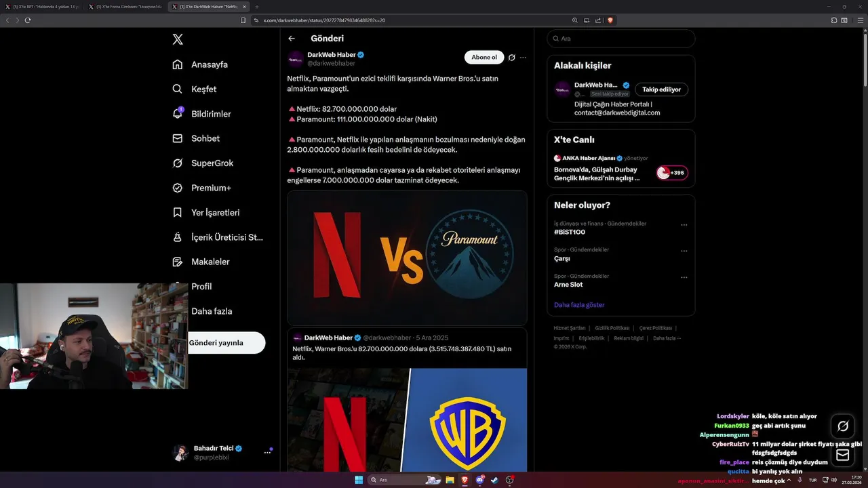Click the address bar URL

coord(324,20)
